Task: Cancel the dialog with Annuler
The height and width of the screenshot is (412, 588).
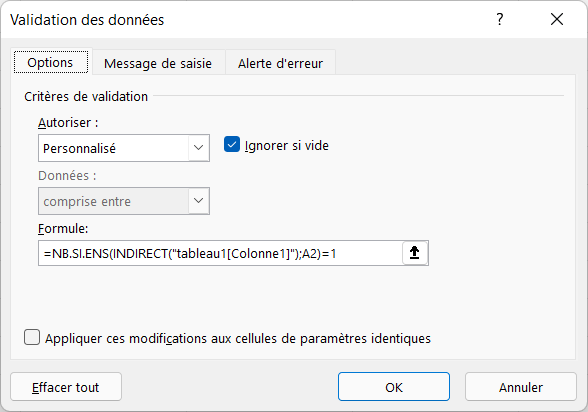Action: point(520,387)
